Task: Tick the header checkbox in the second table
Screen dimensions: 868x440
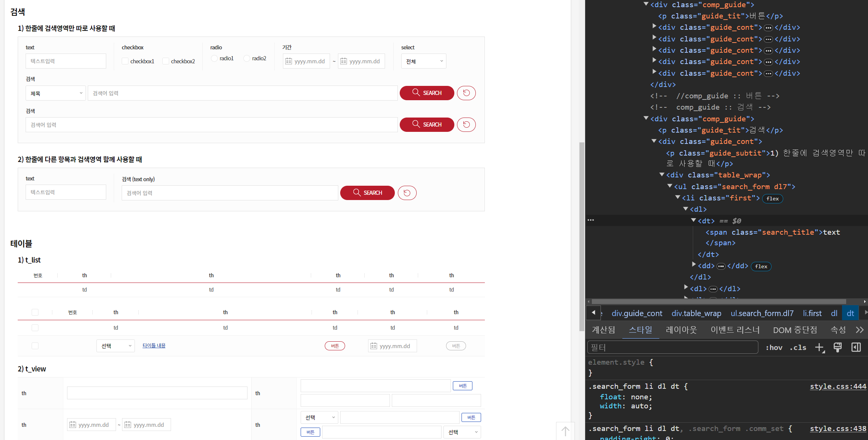Action: coord(35,312)
